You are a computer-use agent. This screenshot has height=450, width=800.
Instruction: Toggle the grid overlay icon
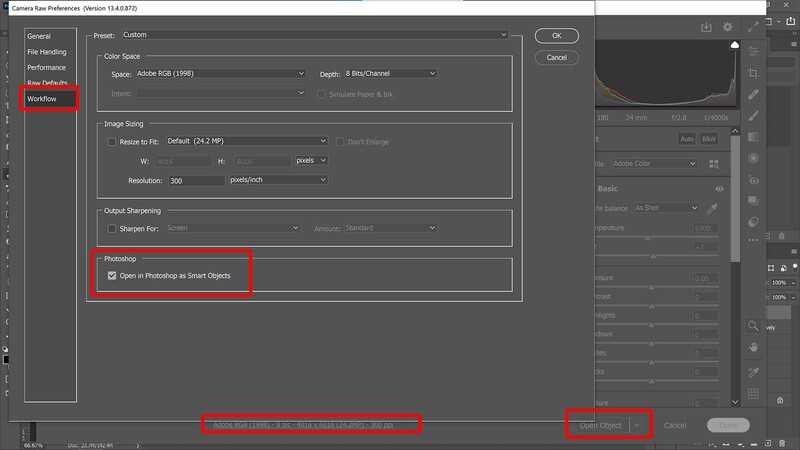tap(753, 394)
